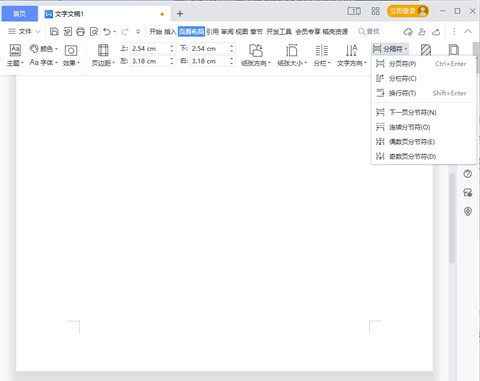
Task: Open Print Preview icon
Action: [x=94, y=32]
